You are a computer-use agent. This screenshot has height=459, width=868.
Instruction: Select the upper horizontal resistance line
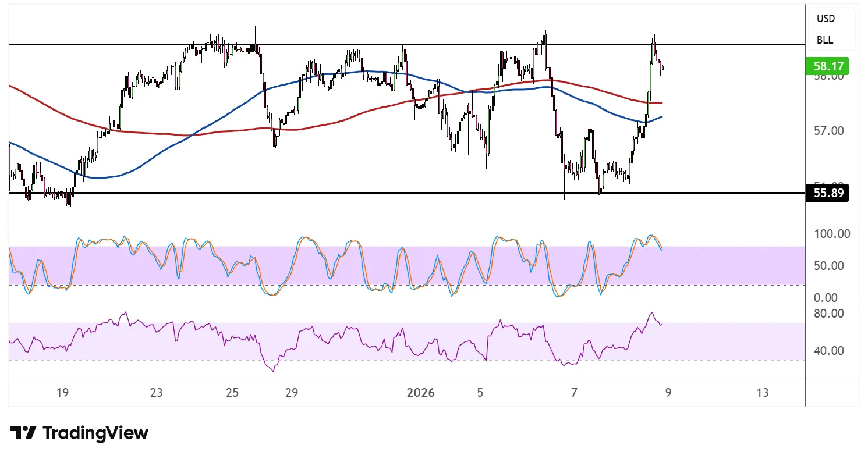pyautogui.click(x=408, y=44)
